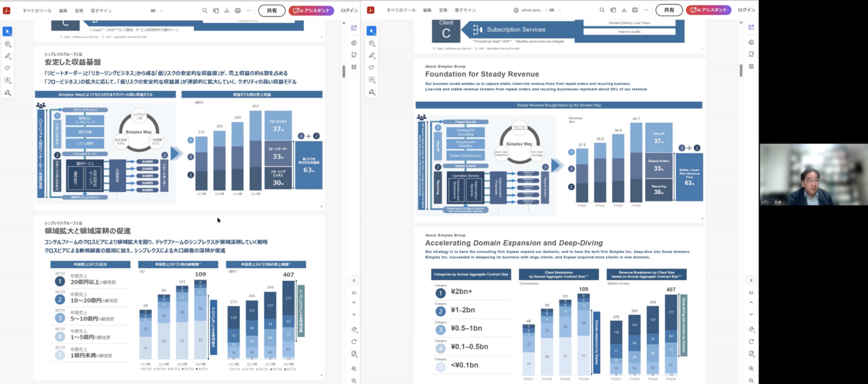Open AI summary panel icon in left window
868x384 pixels.
point(353,28)
